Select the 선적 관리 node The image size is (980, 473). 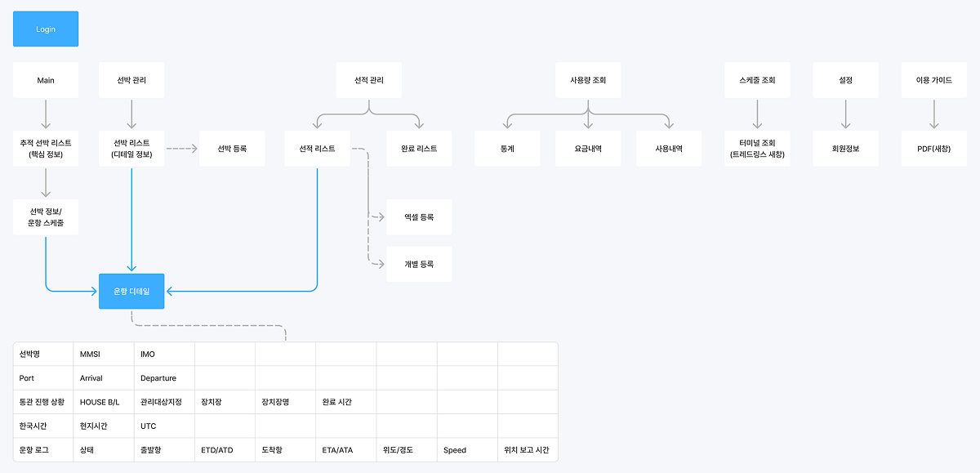[x=369, y=79]
